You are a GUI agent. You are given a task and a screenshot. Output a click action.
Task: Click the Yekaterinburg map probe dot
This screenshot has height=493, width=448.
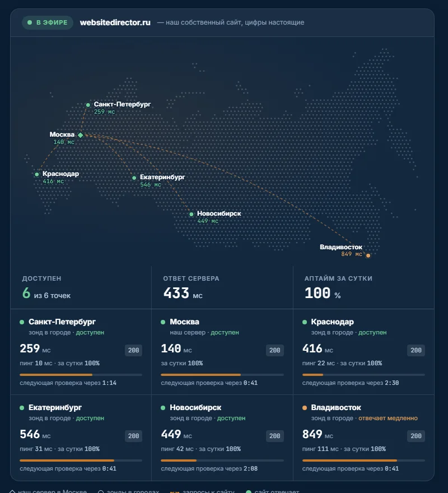pyautogui.click(x=134, y=178)
